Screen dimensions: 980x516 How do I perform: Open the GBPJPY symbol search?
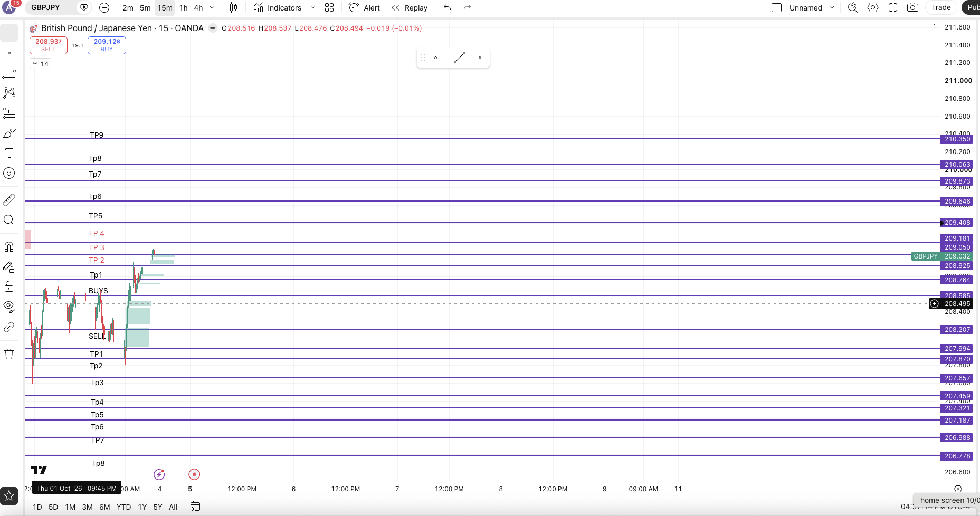[45, 7]
